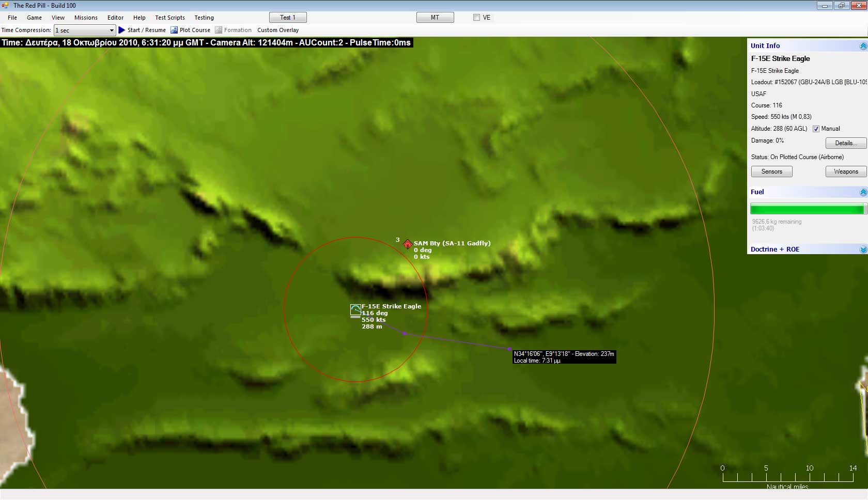Collapse the Unit Info panel chevron
Screen dimensions: 868x500
tap(863, 46)
